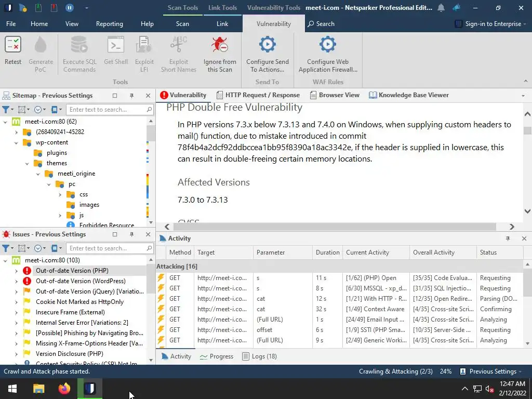The width and height of the screenshot is (532, 399).
Task: Click the Vulnerability Tools context tab
Action: (x=273, y=7)
